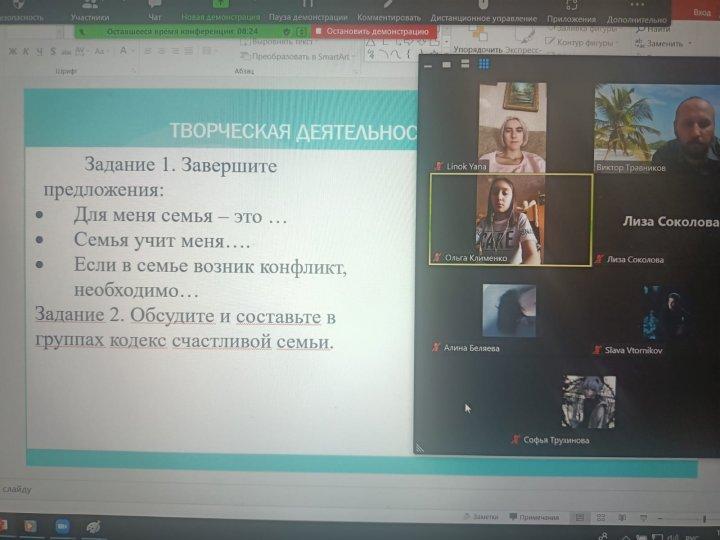720x540 pixels.
Task: Open Шрифт group dialog launcher
Action: pos(134,71)
